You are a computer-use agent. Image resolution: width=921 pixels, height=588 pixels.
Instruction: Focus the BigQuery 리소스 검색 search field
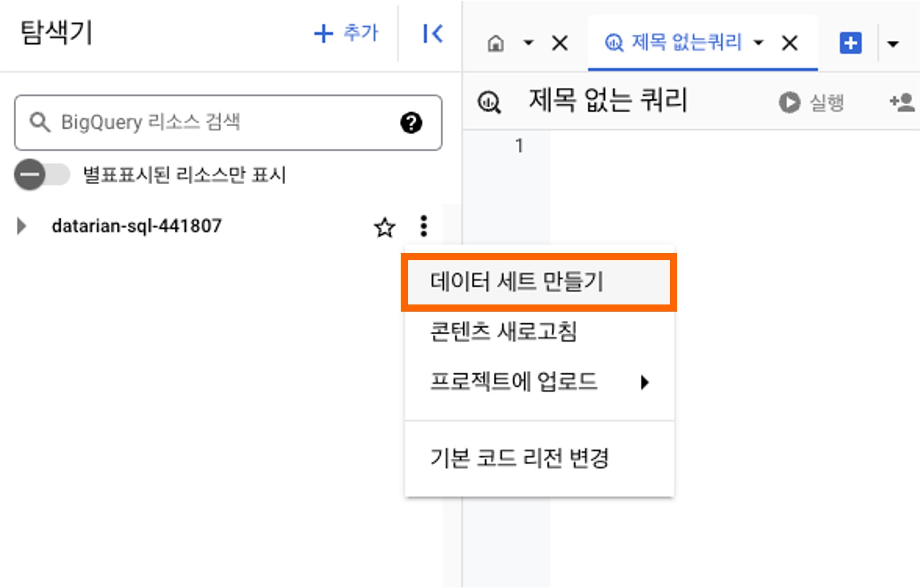pyautogui.click(x=228, y=123)
